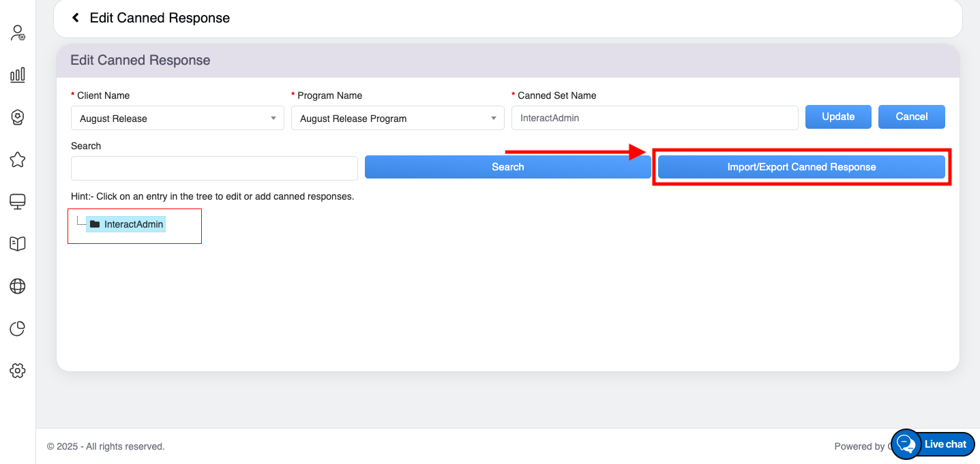Click the agent headset sidebar icon
Image resolution: width=980 pixels, height=464 pixels.
tap(18, 117)
